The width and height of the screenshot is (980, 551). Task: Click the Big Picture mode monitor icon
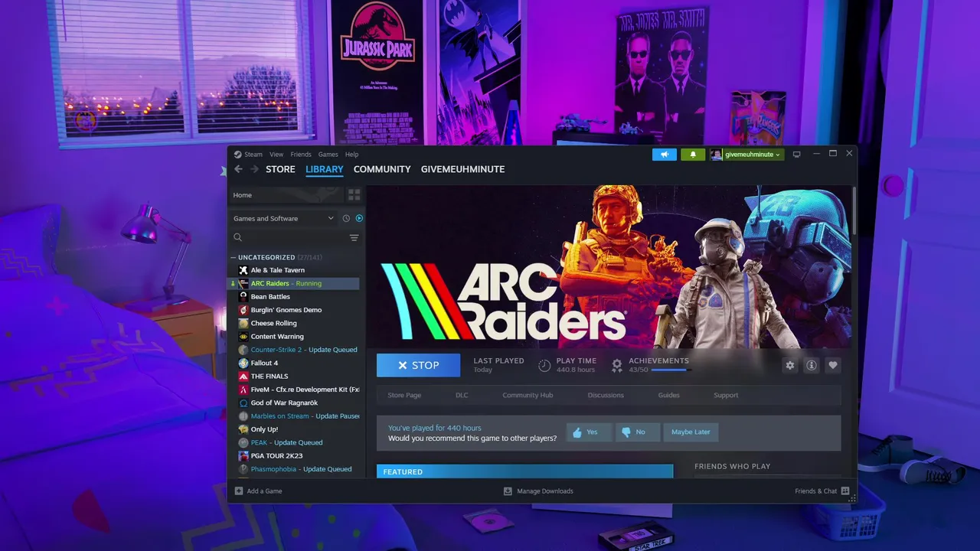point(796,155)
